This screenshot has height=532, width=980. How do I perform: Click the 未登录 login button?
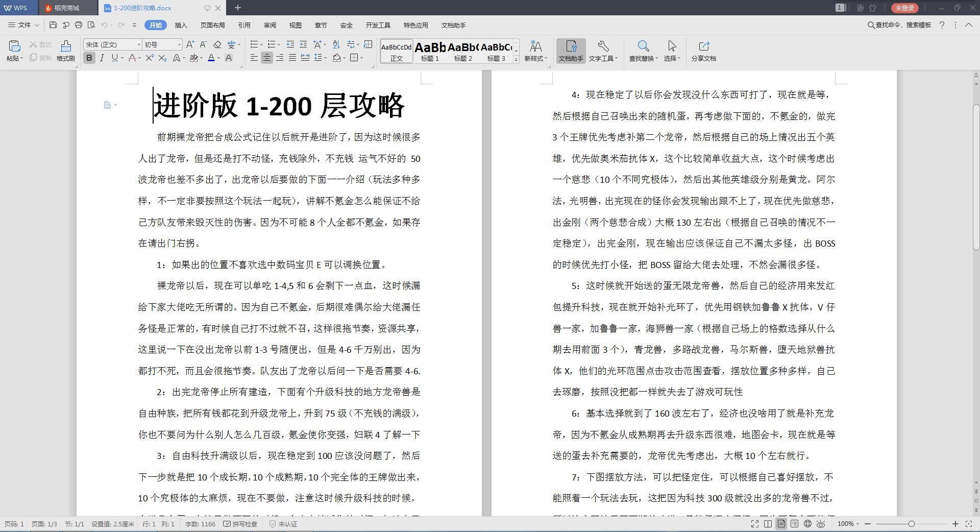[x=904, y=8]
